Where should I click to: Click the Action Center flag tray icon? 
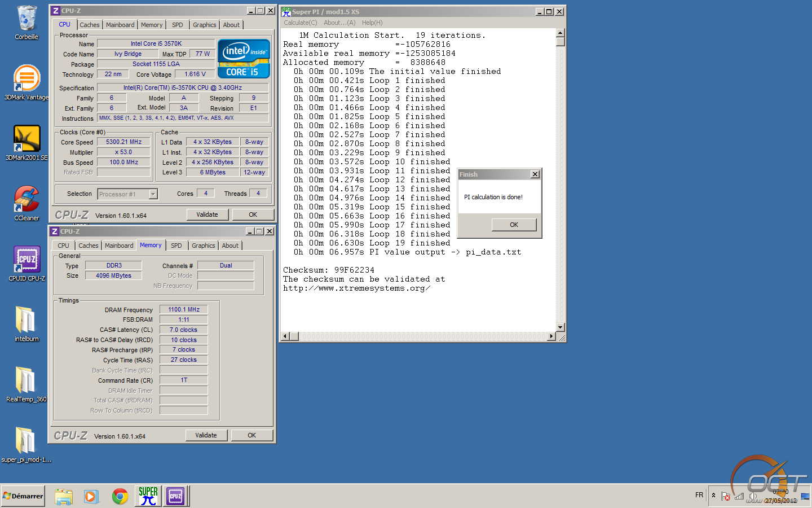(726, 496)
